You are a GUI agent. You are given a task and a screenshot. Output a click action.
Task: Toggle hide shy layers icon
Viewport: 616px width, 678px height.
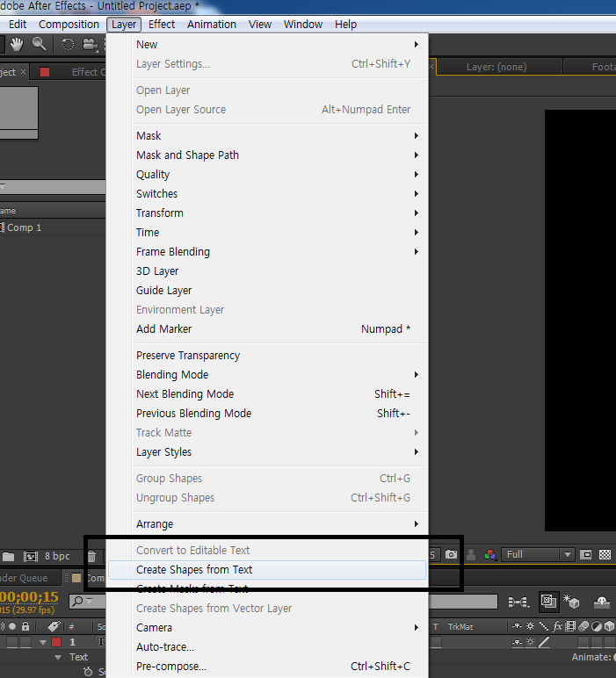(x=602, y=602)
